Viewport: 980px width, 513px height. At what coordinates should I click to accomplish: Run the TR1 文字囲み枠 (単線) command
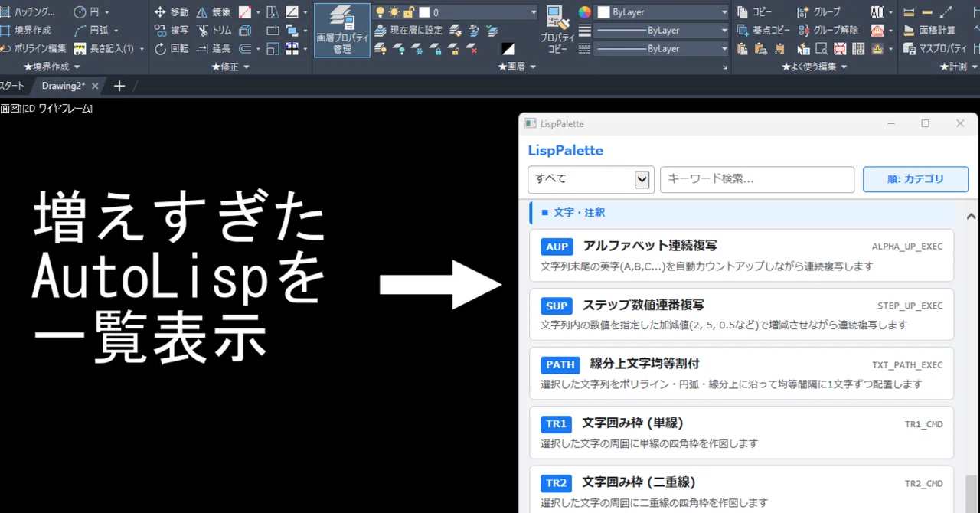[741, 433]
